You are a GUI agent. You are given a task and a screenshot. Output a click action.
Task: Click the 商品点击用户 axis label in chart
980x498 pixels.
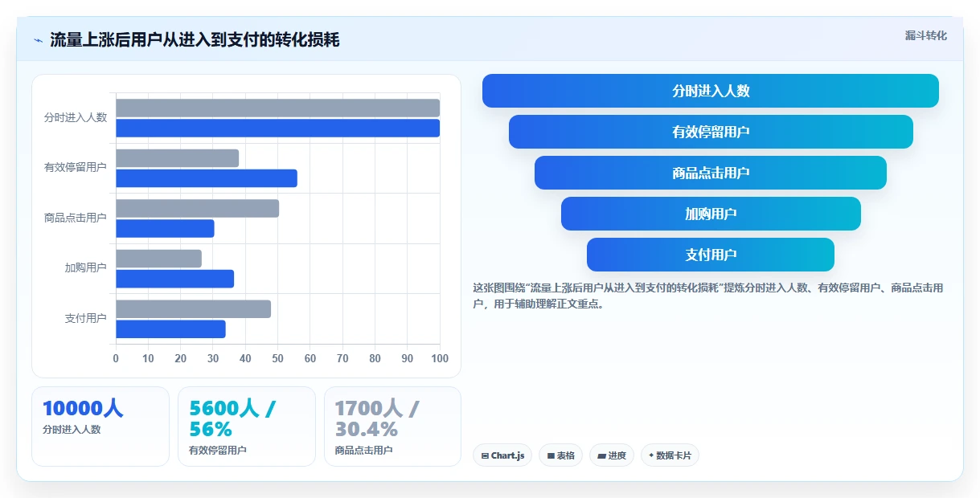point(76,218)
